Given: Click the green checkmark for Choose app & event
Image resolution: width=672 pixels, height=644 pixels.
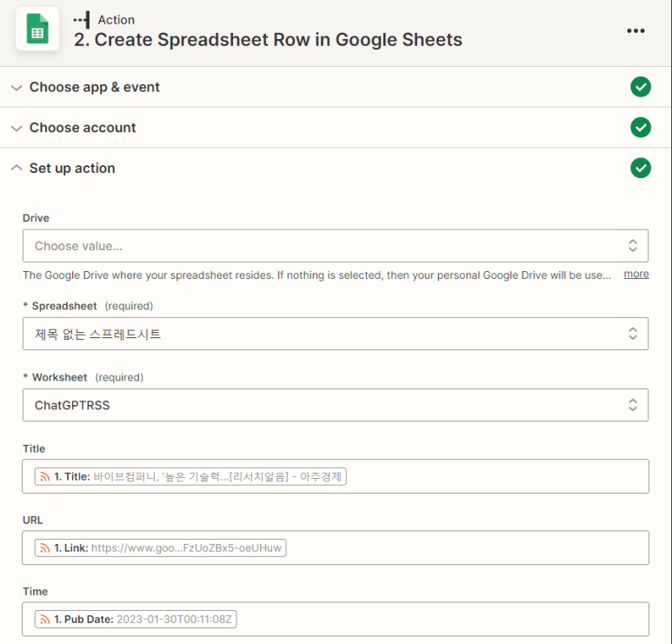Looking at the screenshot, I should click(x=641, y=87).
